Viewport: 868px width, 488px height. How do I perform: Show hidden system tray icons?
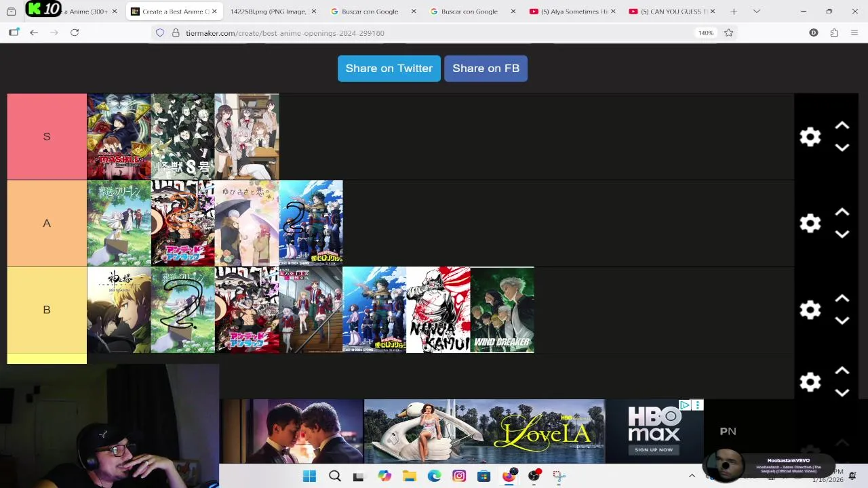click(692, 476)
